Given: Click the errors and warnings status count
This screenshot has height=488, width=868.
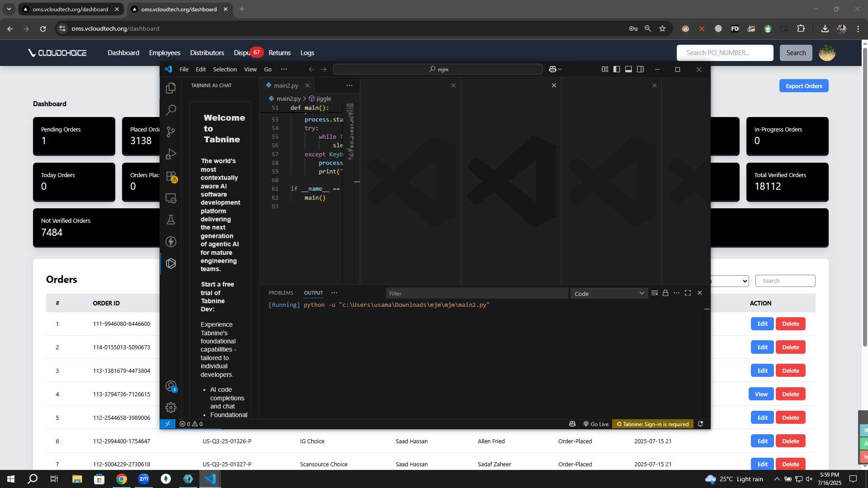Looking at the screenshot, I should click(x=191, y=424).
